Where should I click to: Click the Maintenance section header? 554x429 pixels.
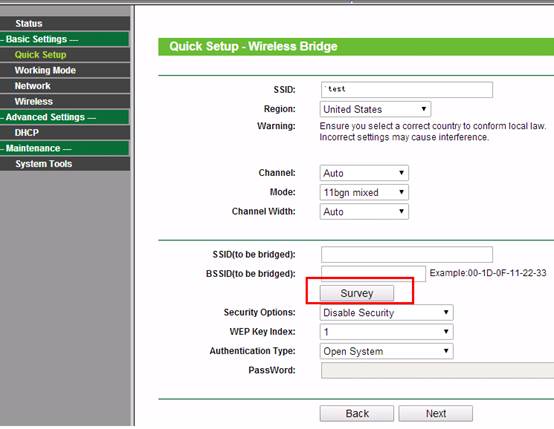pos(65,148)
